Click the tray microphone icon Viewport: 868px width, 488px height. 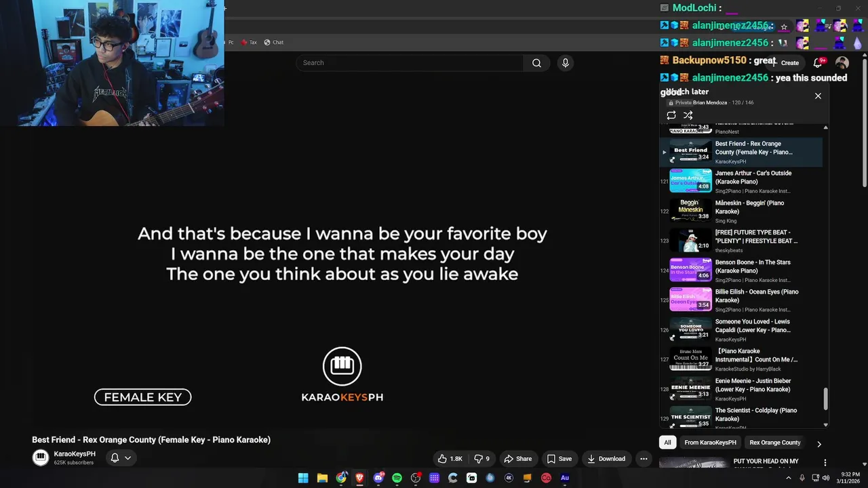(802, 478)
